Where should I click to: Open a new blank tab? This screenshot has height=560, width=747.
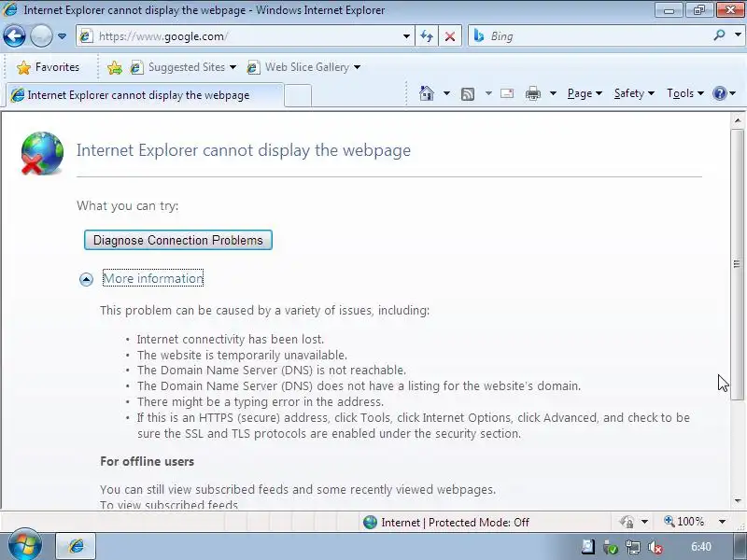coord(298,95)
